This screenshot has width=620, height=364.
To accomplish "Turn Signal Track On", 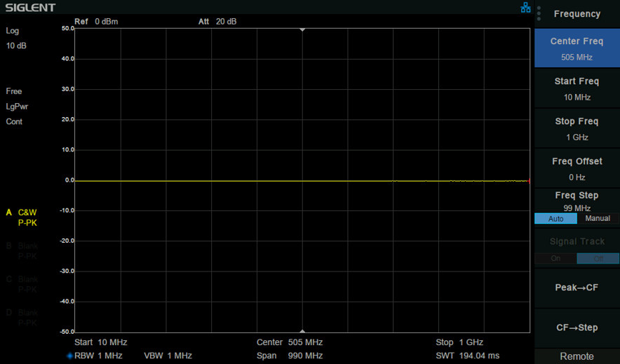I will pyautogui.click(x=555, y=259).
